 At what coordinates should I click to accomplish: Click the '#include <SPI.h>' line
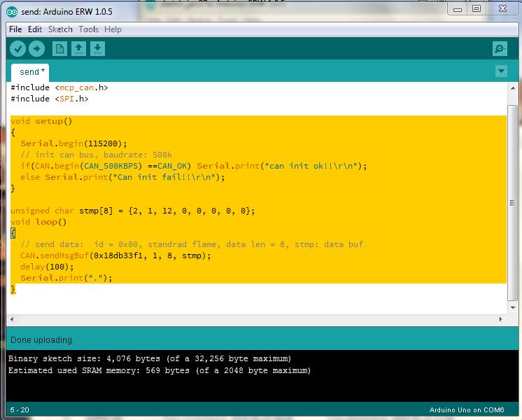click(x=50, y=99)
